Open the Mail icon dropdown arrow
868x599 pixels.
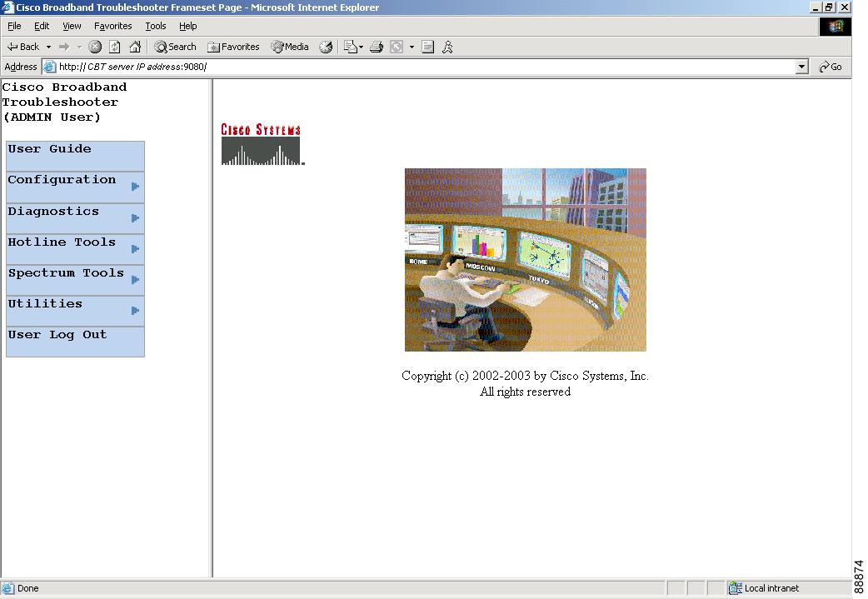pyautogui.click(x=361, y=47)
